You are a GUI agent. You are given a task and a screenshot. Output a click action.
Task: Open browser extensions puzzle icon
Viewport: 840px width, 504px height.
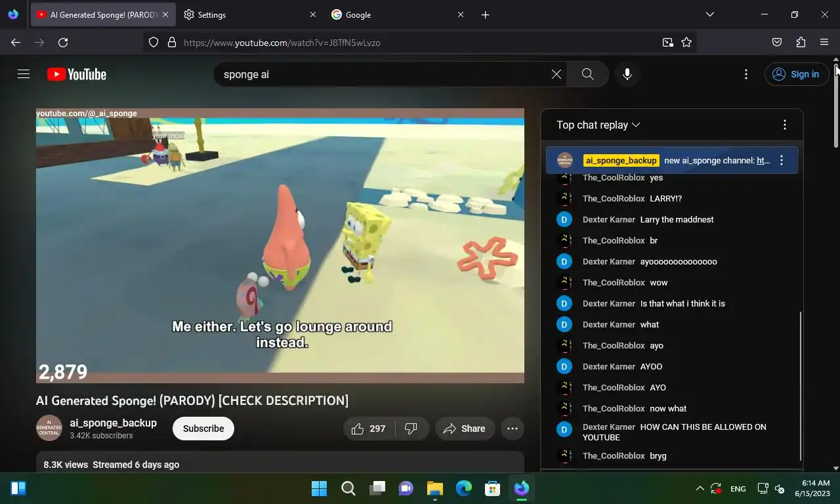coord(801,43)
